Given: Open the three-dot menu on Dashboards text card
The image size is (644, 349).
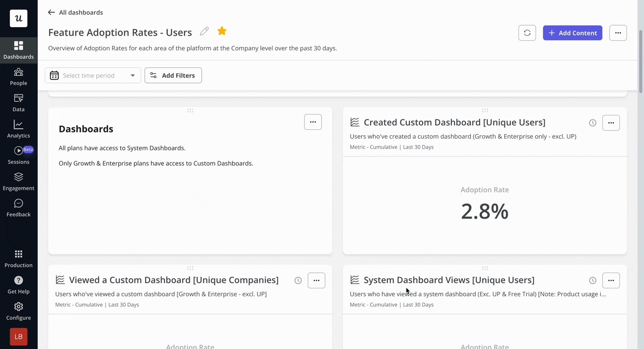Looking at the screenshot, I should coord(313,122).
